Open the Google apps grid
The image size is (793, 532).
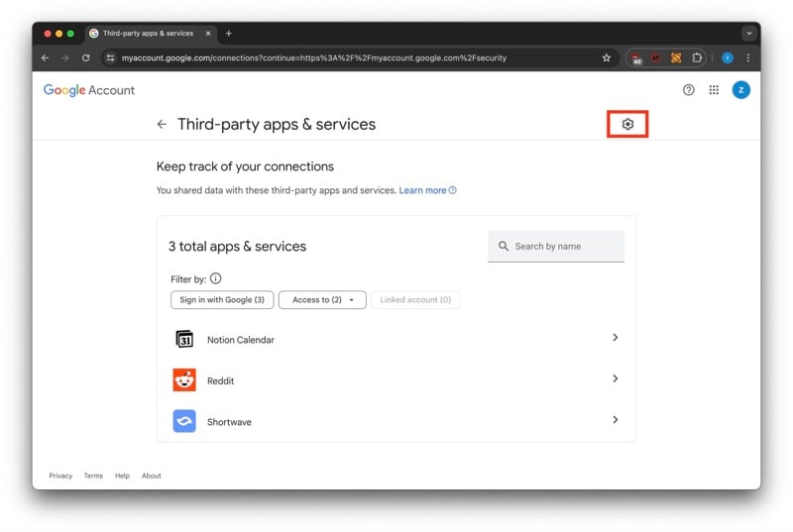point(714,90)
